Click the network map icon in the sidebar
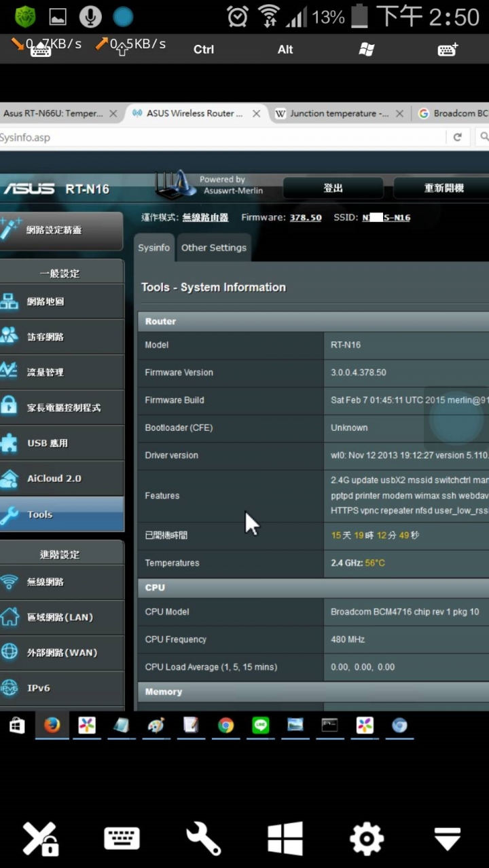This screenshot has height=868, width=489. click(9, 301)
